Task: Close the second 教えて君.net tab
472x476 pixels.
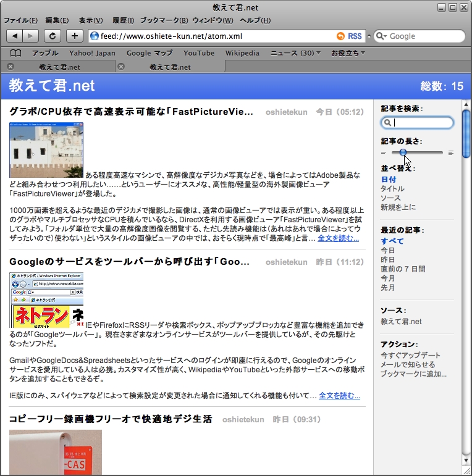Action: tap(121, 67)
